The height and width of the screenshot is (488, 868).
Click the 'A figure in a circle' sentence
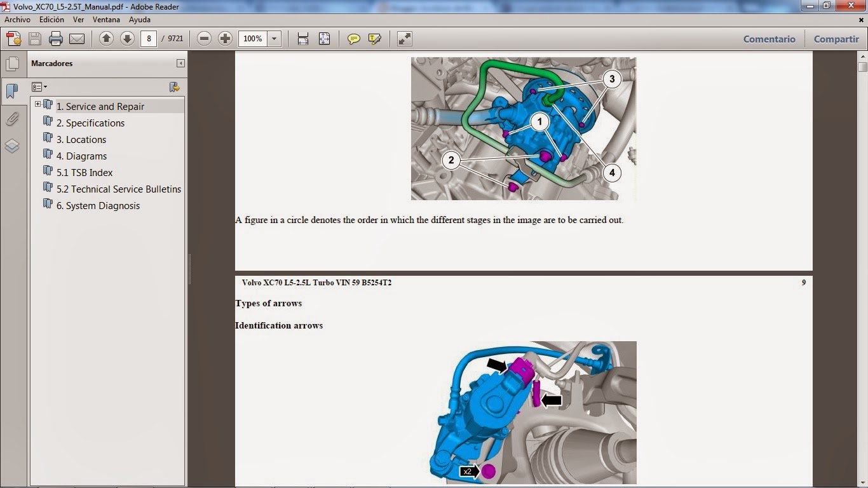pos(430,220)
